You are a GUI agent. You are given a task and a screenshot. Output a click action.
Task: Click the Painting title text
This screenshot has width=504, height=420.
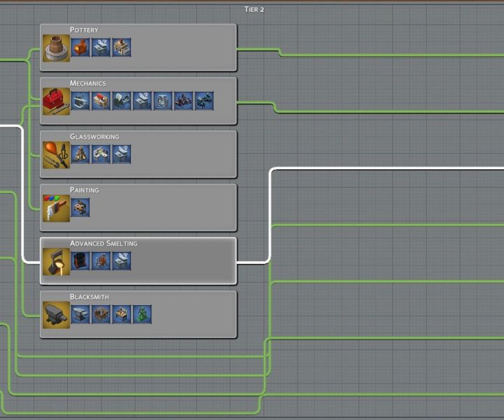tap(85, 190)
